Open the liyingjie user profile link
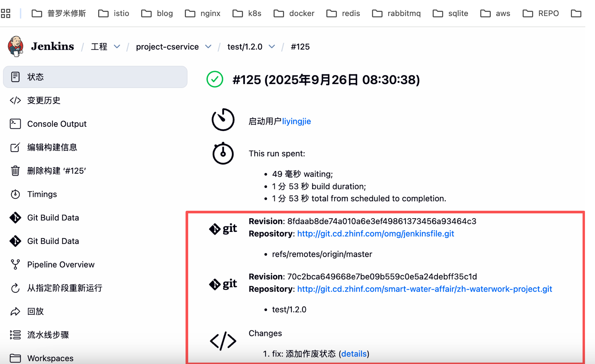Image resolution: width=595 pixels, height=364 pixels. click(x=296, y=121)
